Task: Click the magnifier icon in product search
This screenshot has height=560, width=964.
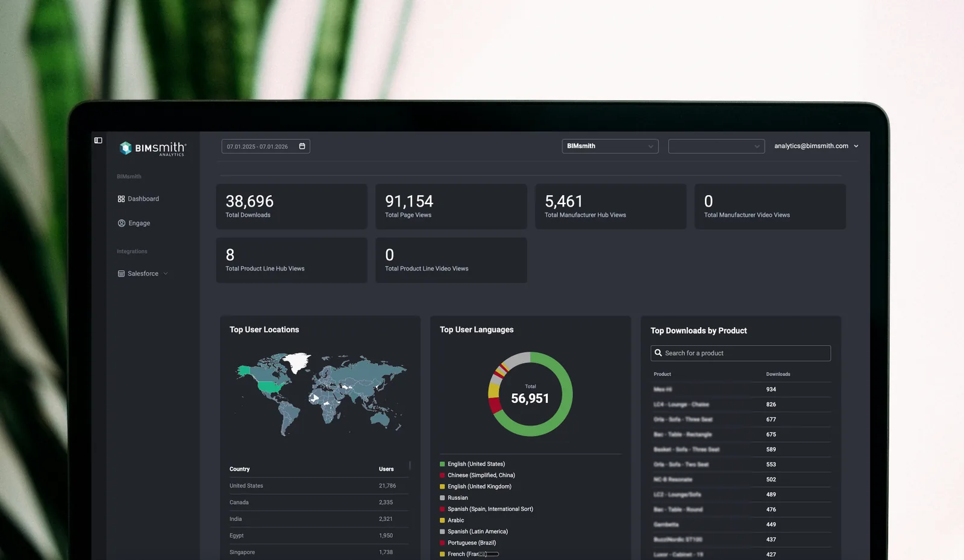Action: click(x=659, y=353)
